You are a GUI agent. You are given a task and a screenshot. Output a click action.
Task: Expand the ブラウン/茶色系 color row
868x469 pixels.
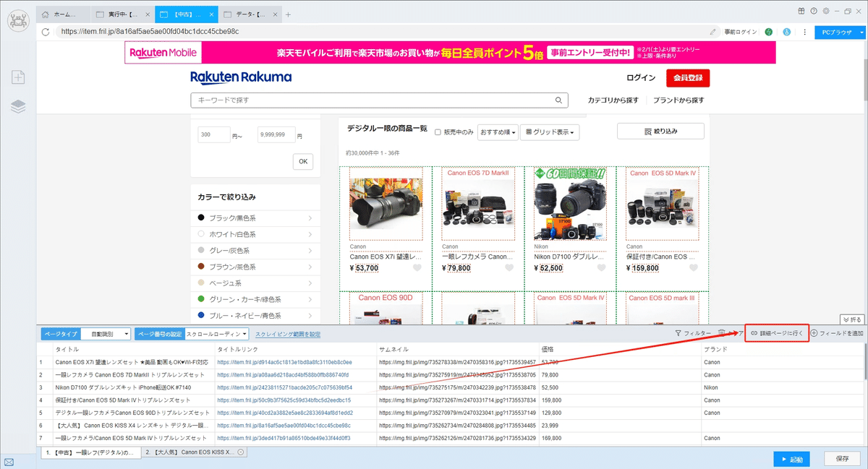tap(255, 267)
